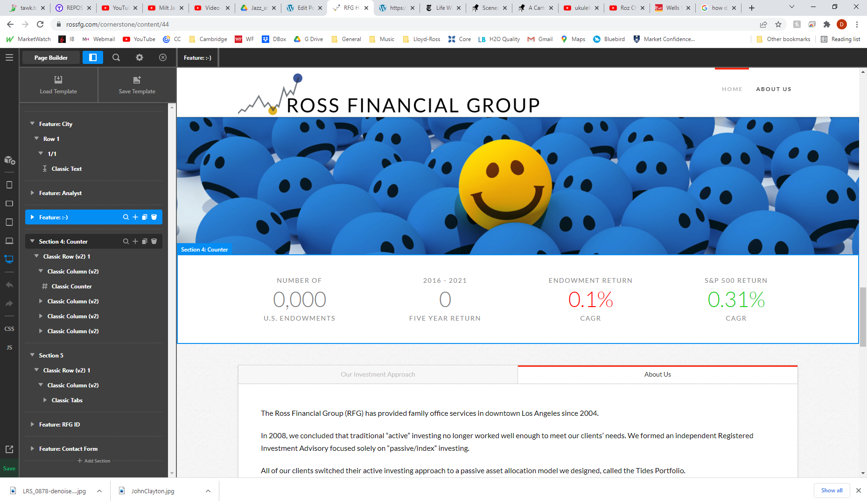Switch to the Our Investment Approach tab
Image resolution: width=867 pixels, height=504 pixels.
point(378,374)
